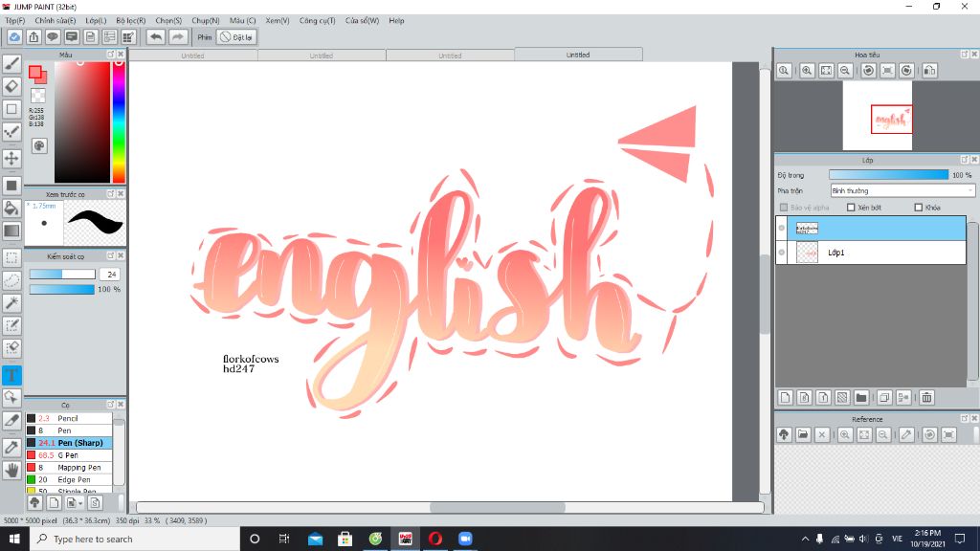980x551 pixels.
Task: Click the brush size value field 24
Action: click(x=110, y=275)
